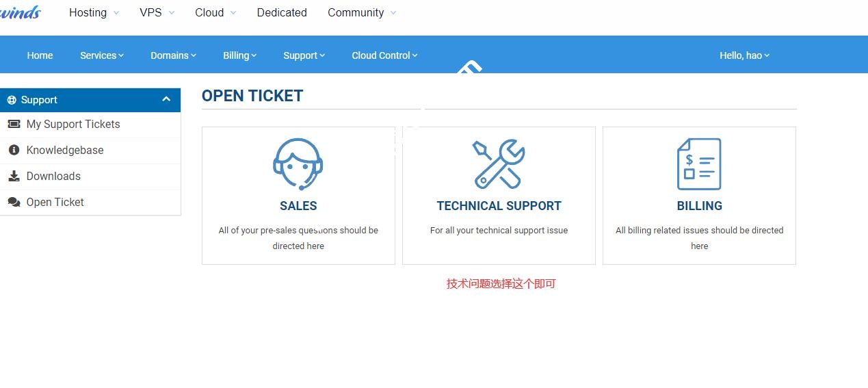
Task: Click 'All of your pre-sales questions' description
Action: coord(298,238)
